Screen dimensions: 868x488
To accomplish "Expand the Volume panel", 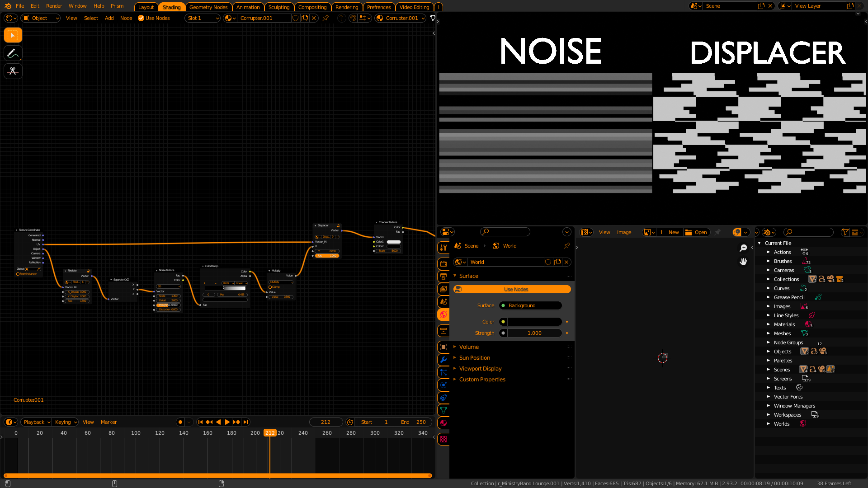I will click(469, 347).
